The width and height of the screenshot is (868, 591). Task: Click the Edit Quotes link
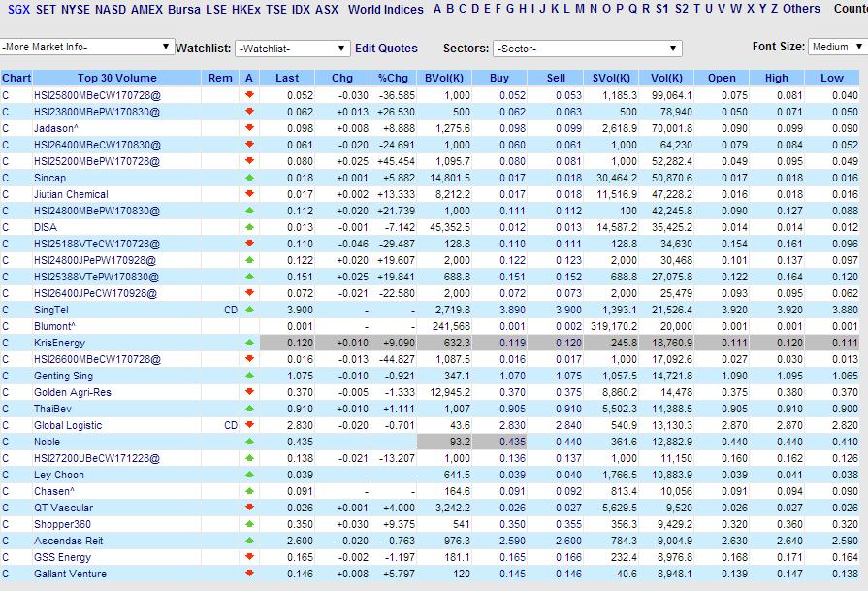pyautogui.click(x=386, y=49)
